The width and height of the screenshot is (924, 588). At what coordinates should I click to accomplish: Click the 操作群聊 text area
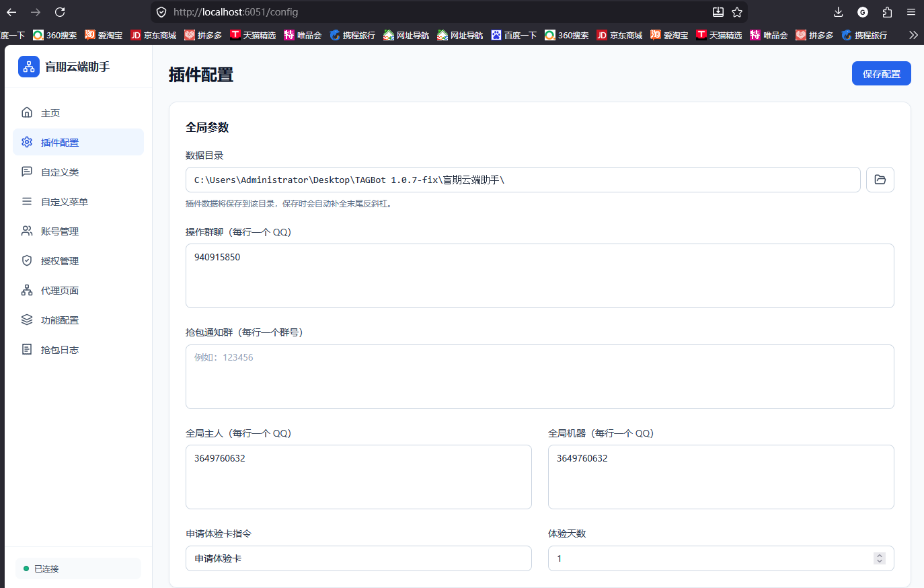pyautogui.click(x=540, y=276)
